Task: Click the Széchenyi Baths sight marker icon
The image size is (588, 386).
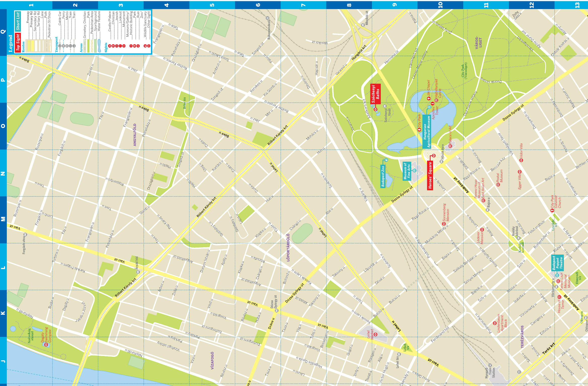Action: point(375,109)
